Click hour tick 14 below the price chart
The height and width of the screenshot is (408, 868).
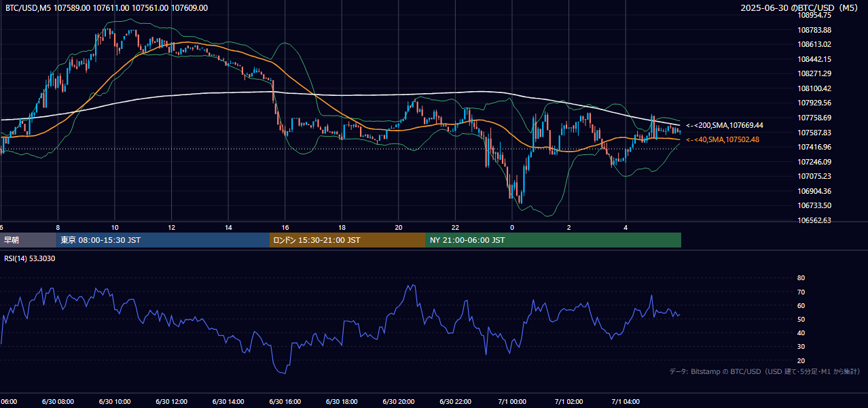228,227
